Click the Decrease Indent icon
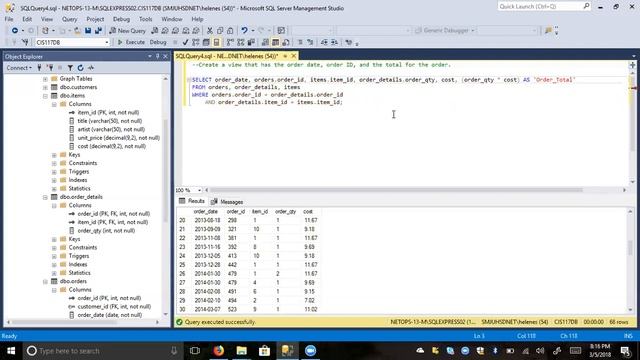Screen dimensions: 640x360 [x=324, y=42]
